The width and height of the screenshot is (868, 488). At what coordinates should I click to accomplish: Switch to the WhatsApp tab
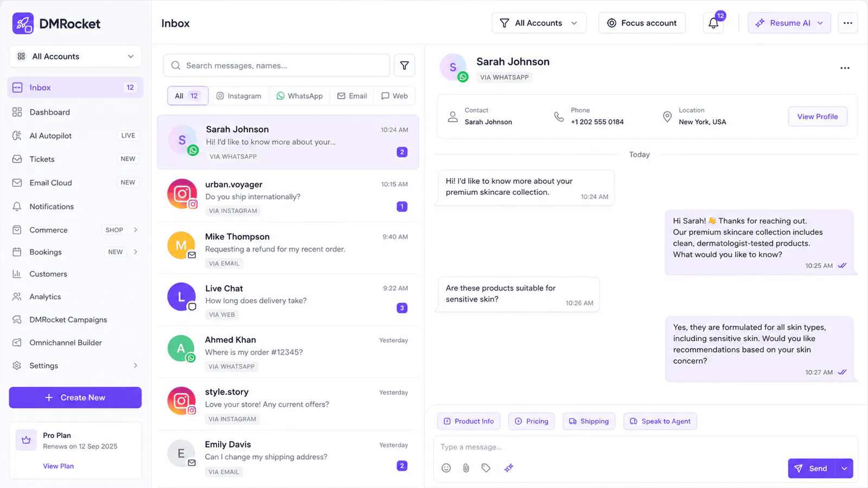point(299,96)
